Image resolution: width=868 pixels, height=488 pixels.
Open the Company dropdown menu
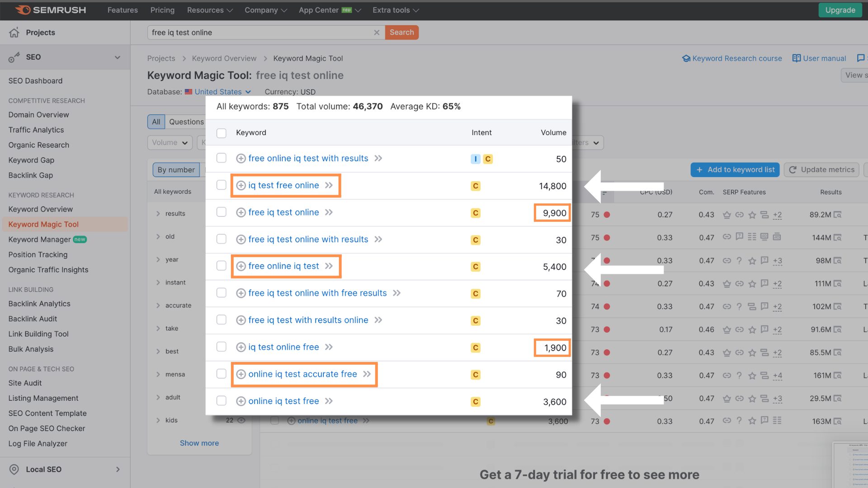(x=266, y=10)
